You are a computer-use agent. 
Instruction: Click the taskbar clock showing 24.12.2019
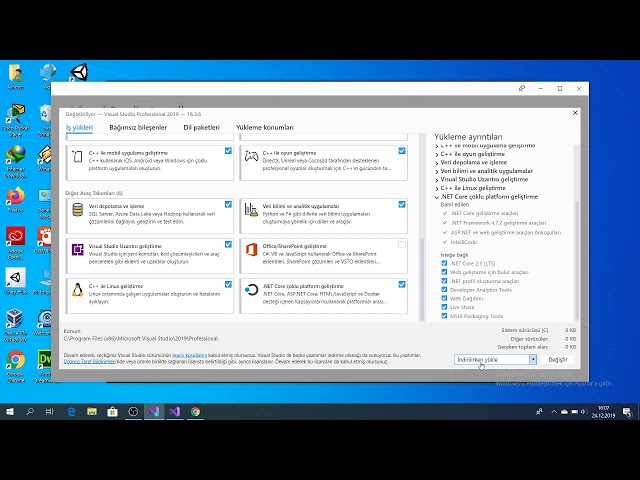[x=603, y=412]
